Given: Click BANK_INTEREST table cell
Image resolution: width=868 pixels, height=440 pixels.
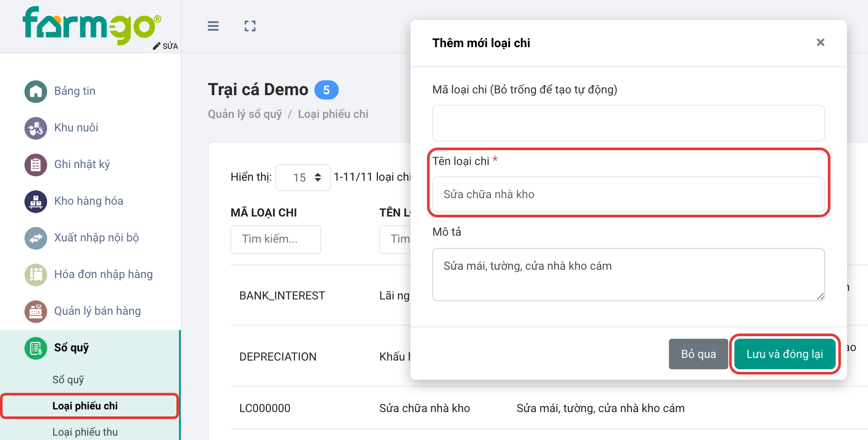Looking at the screenshot, I should pos(282,296).
